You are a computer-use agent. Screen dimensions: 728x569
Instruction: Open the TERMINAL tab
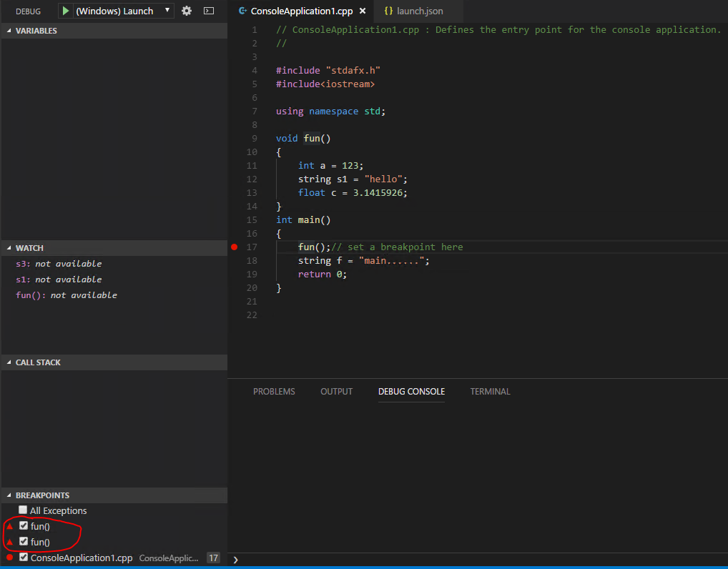tap(490, 391)
